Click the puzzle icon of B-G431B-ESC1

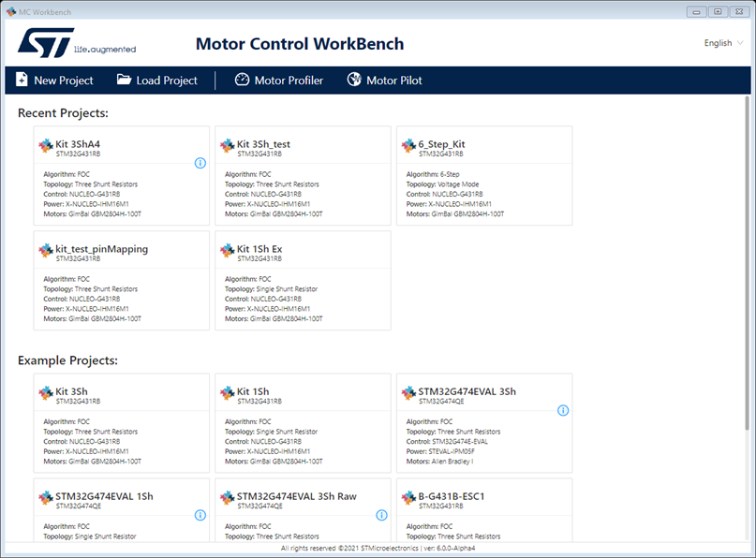[408, 497]
